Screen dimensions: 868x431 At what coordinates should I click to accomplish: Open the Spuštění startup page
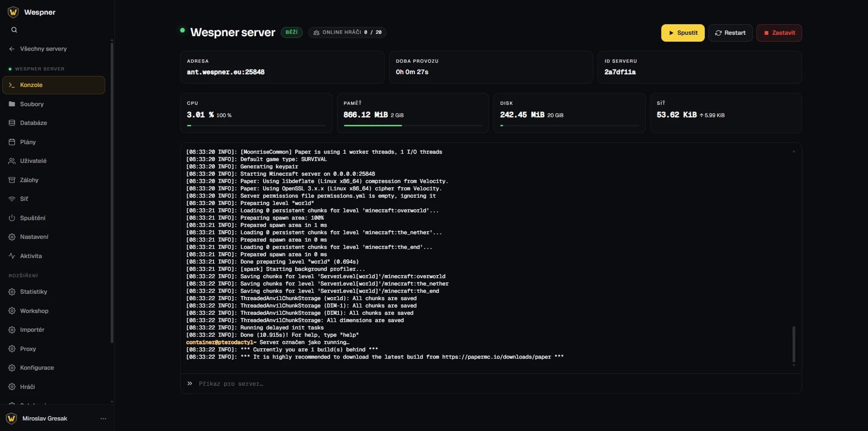(x=54, y=218)
